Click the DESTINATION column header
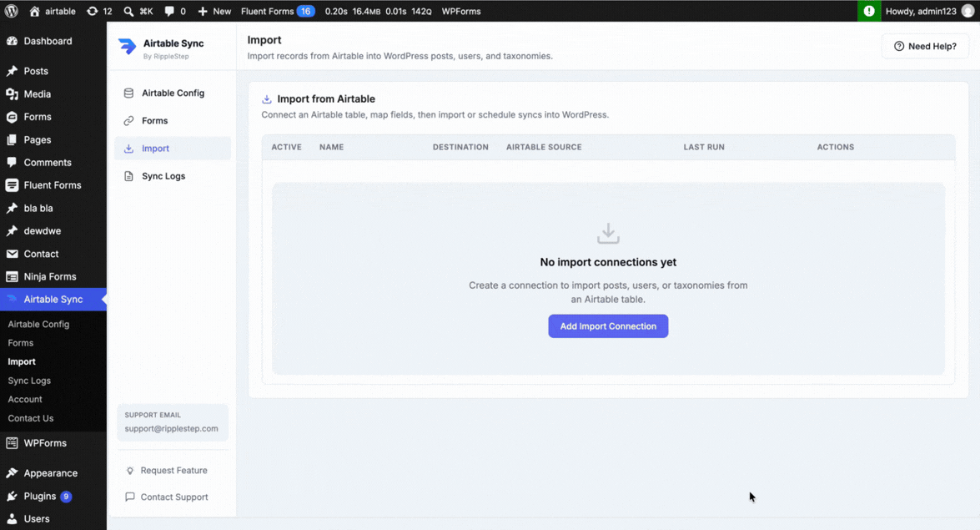This screenshot has height=530, width=980. click(460, 147)
